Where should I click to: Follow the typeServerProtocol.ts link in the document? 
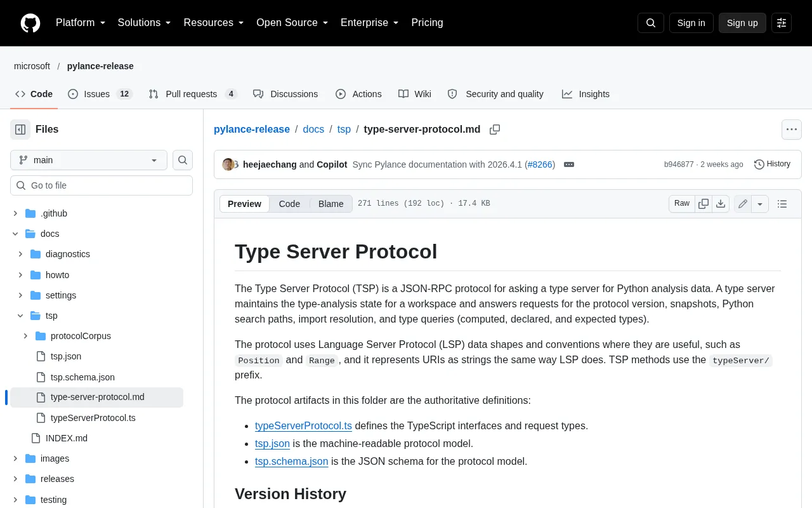303,425
